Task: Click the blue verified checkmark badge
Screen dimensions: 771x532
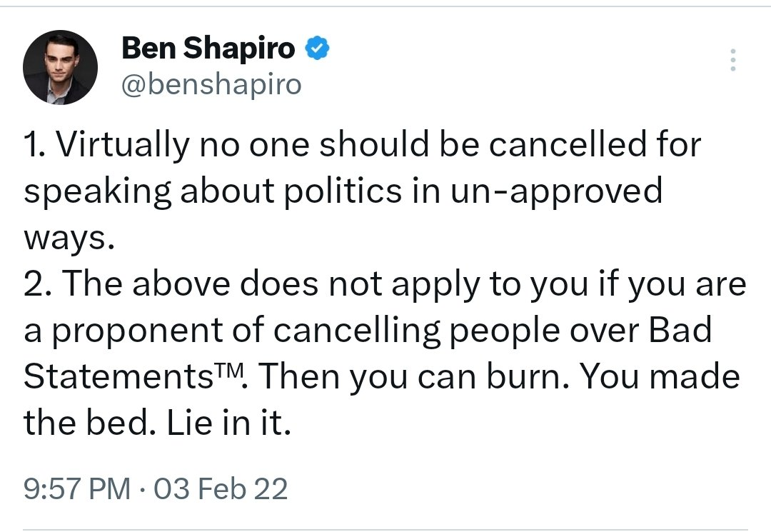Action: pyautogui.click(x=317, y=48)
